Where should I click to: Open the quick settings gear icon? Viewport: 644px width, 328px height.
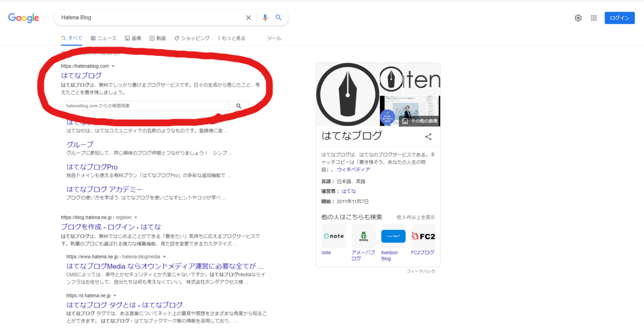tap(578, 17)
